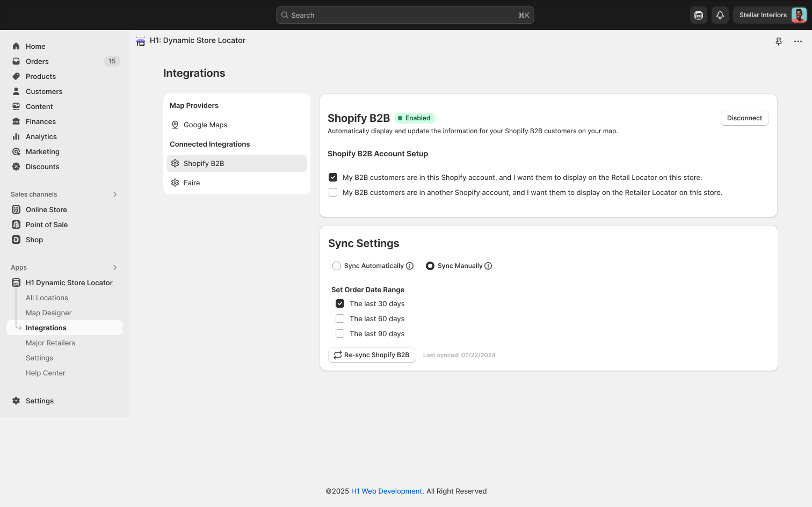The width and height of the screenshot is (812, 507).
Task: Open the Stellar Interiors account menu
Action: click(770, 15)
